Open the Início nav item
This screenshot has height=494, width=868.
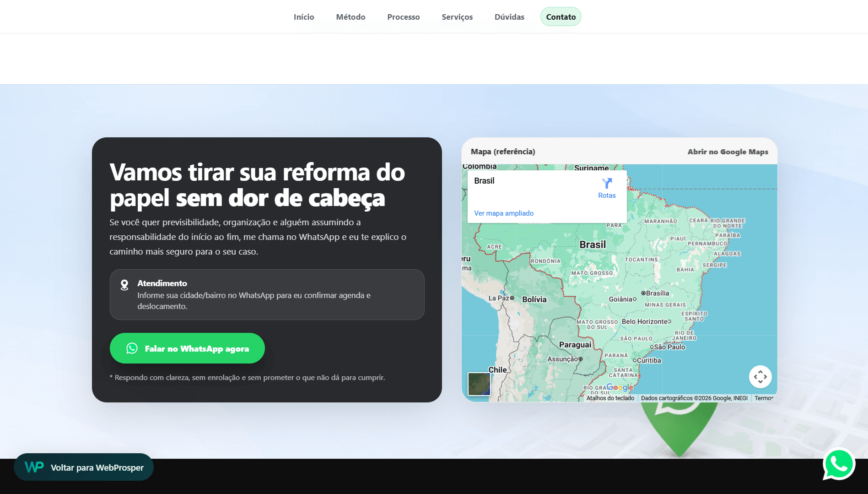click(304, 17)
